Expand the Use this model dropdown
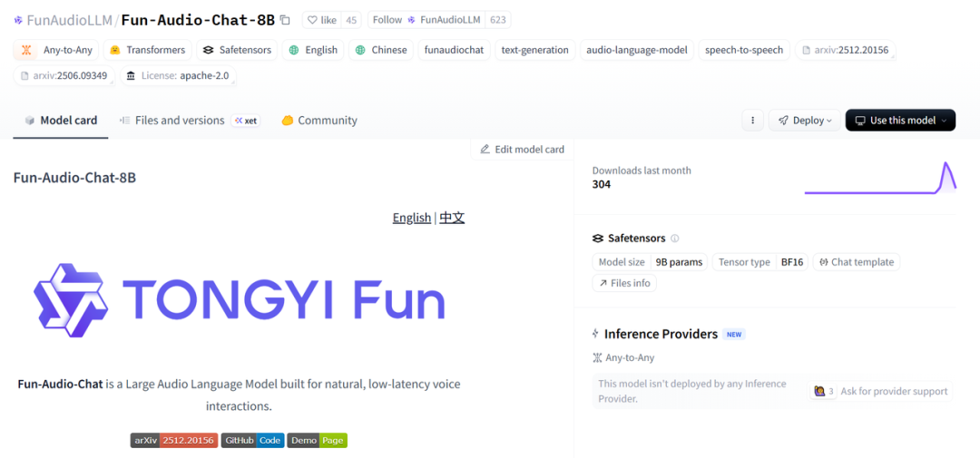Viewport: 980px width, 458px height. tap(900, 121)
